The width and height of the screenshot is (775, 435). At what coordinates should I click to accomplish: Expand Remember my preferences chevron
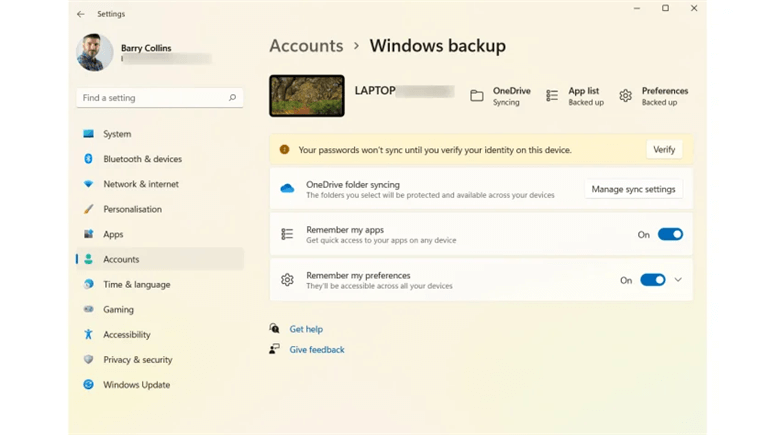[x=678, y=280]
